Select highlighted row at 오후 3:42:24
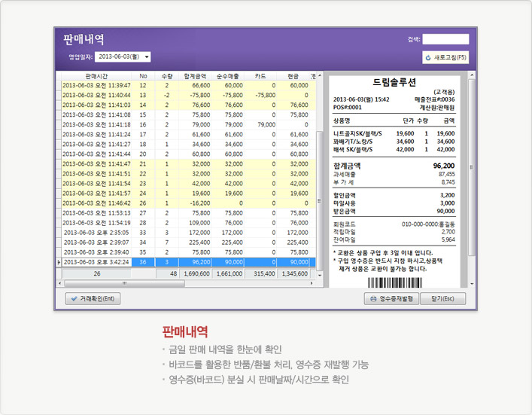Screen dimensions: 532x415 [186, 262]
